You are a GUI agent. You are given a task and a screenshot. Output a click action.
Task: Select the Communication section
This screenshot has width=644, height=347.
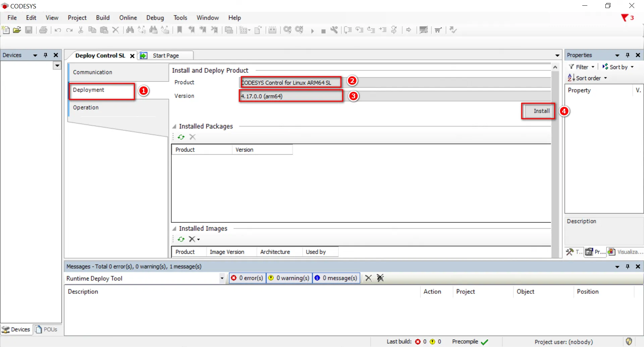click(93, 72)
